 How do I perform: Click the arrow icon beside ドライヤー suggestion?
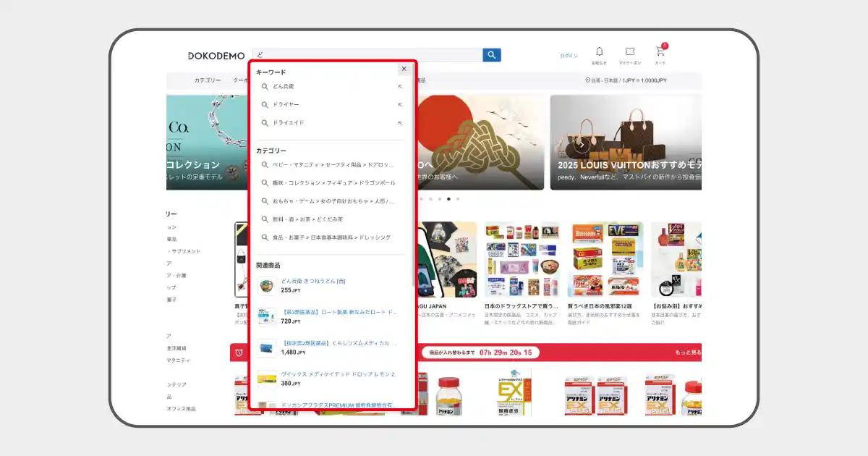400,105
